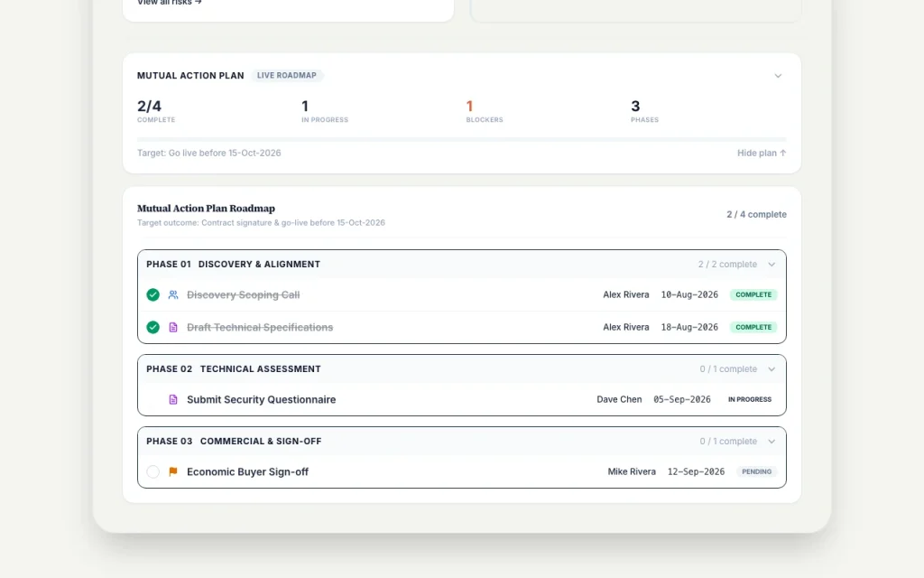Click the Target outcome contract signature subtitle

click(x=261, y=222)
